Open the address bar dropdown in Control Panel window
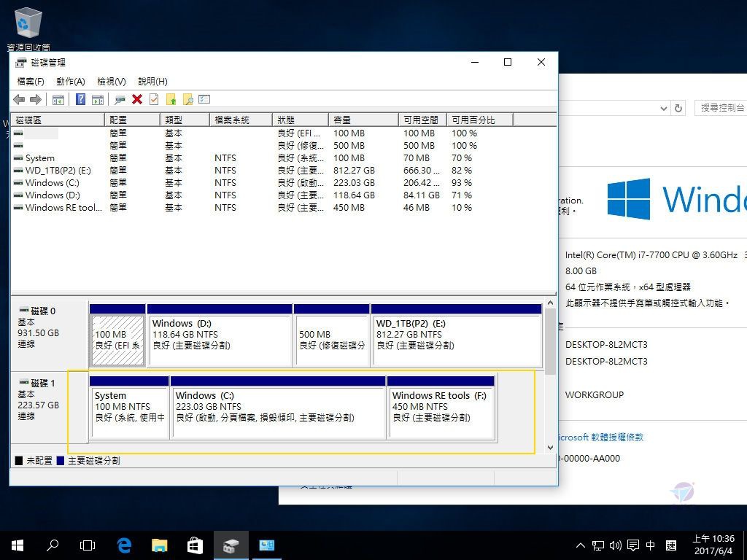The image size is (747, 560). [663, 108]
